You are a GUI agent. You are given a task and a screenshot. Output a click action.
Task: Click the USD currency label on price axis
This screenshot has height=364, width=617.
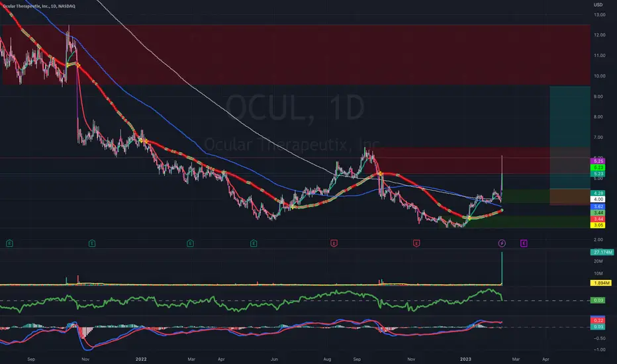(x=598, y=5)
